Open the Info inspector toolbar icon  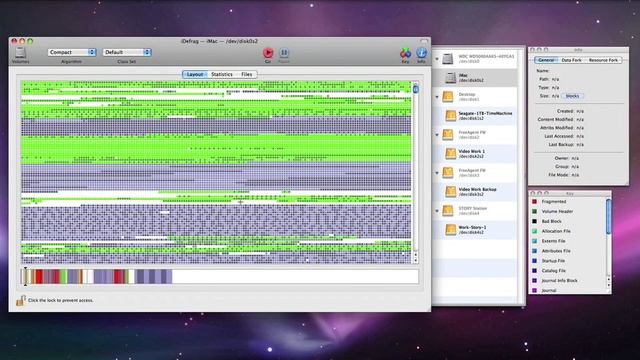point(421,53)
